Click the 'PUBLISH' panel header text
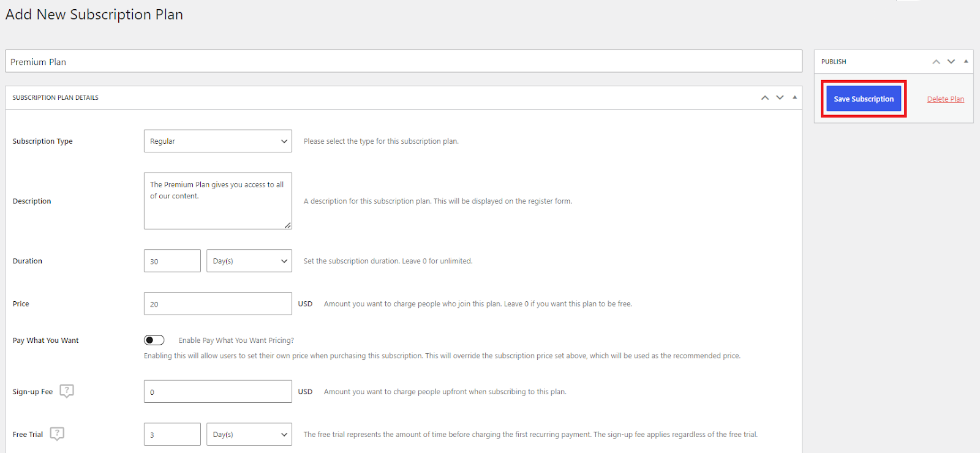This screenshot has height=453, width=980. (x=834, y=62)
